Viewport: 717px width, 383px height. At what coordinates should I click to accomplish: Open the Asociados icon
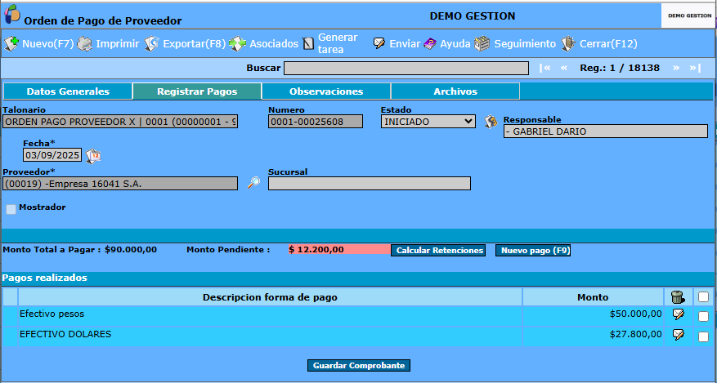pos(238,44)
